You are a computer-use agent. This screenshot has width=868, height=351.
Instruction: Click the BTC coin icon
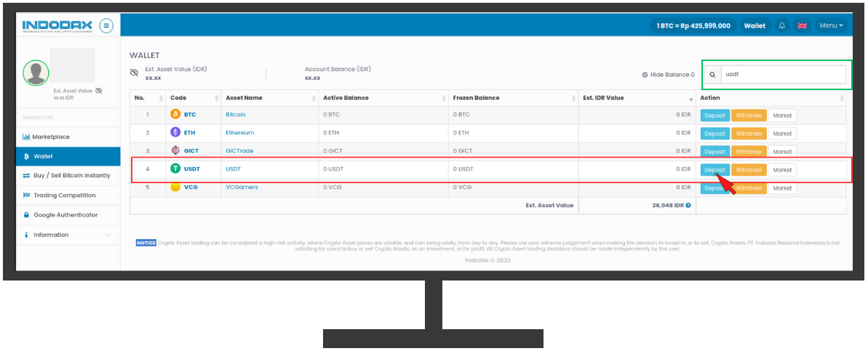pos(175,114)
